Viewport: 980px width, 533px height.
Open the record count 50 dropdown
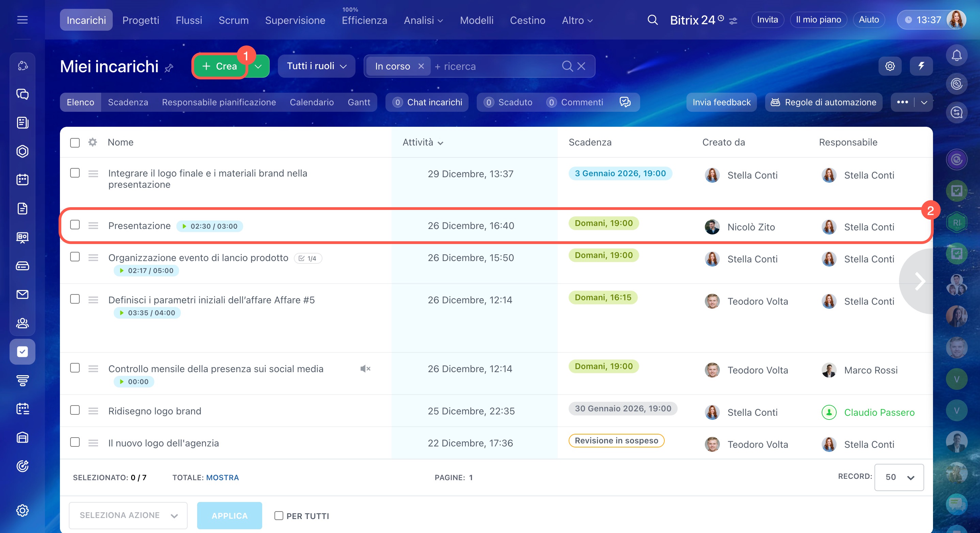pos(899,477)
